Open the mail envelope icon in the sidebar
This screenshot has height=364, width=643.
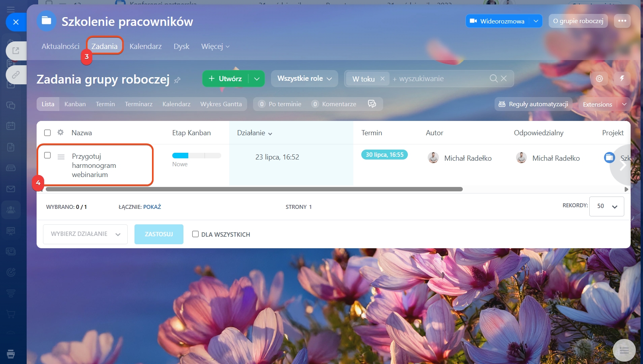click(x=11, y=189)
